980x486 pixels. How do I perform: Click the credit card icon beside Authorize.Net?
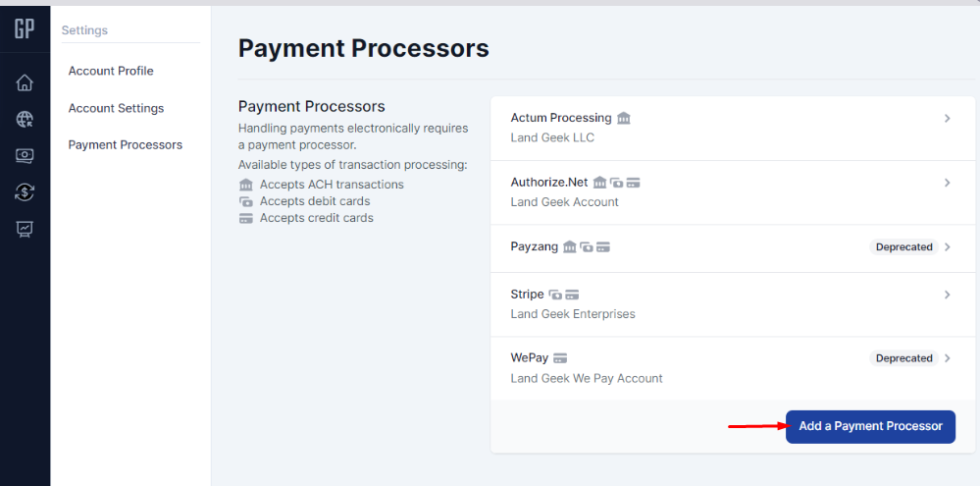[x=633, y=183]
